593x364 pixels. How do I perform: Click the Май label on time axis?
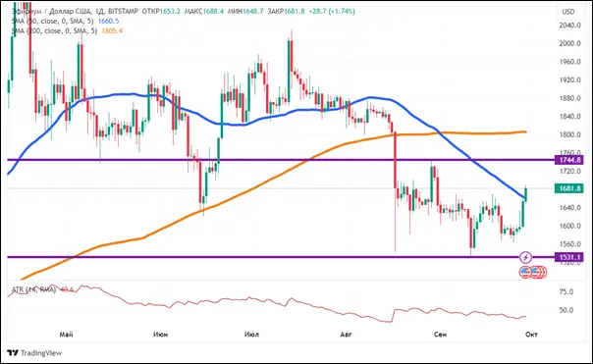(66, 335)
